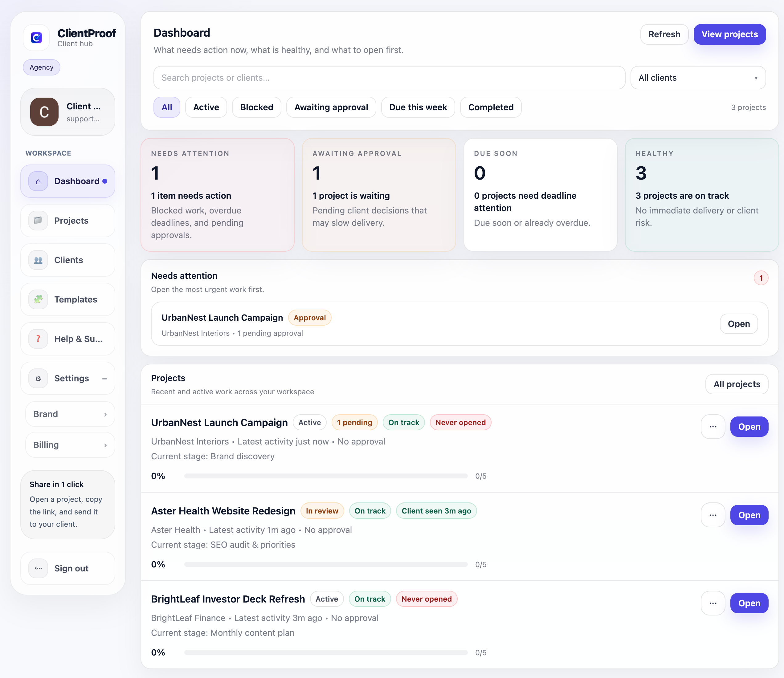Collapse the Settings submenu
The height and width of the screenshot is (678, 784).
pos(105,378)
